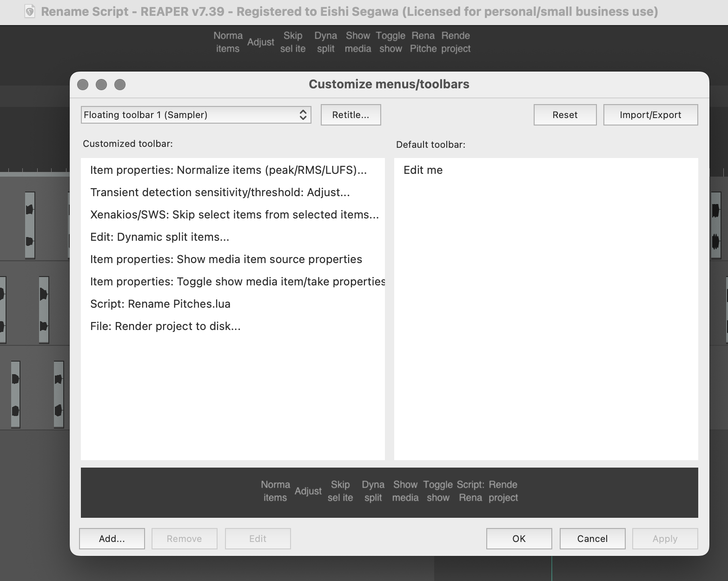
Task: Click 'Rende project' in dialog preview toolbar
Action: click(503, 491)
